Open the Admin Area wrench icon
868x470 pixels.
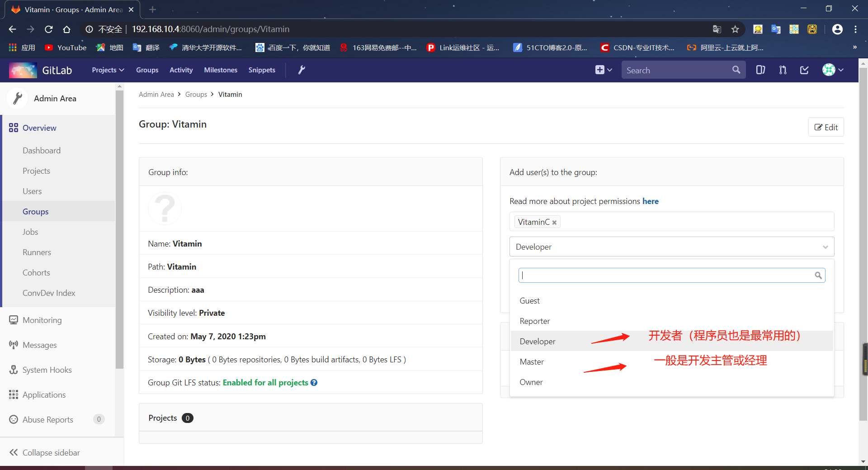tap(301, 70)
